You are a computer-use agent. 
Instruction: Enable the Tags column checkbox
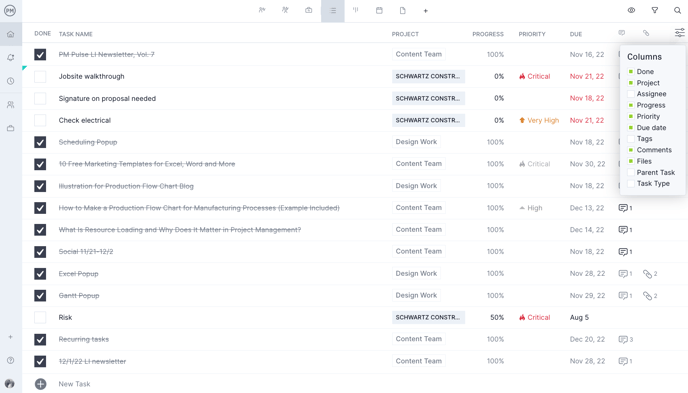pos(631,139)
